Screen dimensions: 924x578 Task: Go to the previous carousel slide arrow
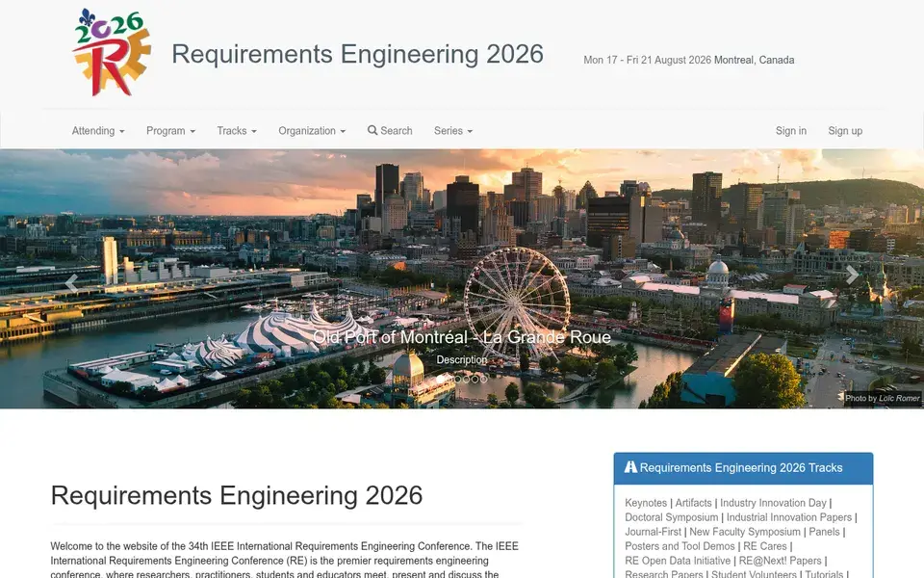(71, 283)
